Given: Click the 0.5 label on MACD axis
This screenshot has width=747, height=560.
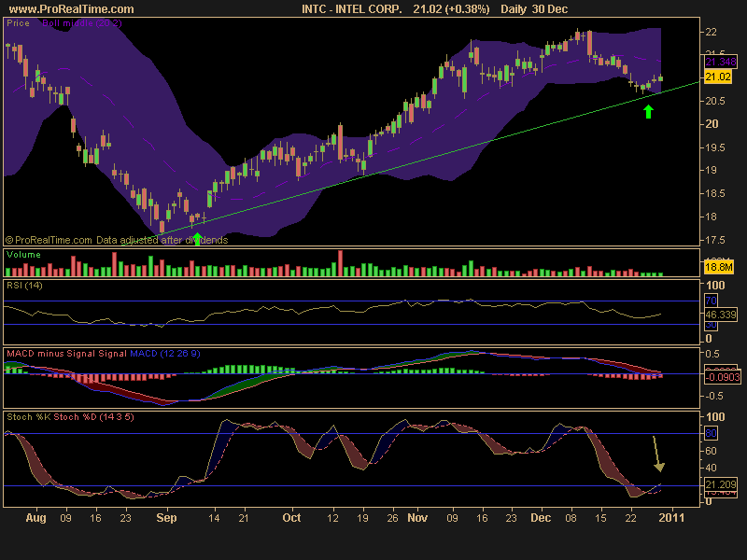Looking at the screenshot, I should coord(712,354).
